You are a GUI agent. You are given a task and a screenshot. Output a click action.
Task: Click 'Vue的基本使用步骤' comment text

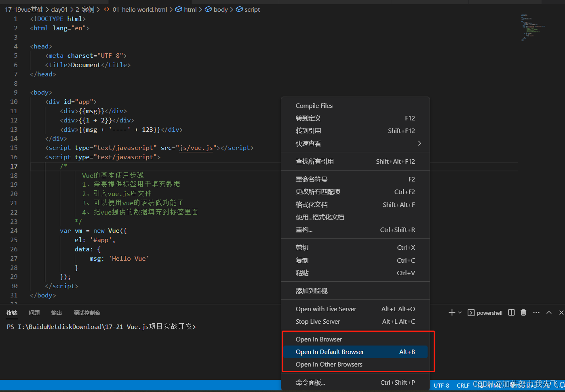pyautogui.click(x=113, y=175)
